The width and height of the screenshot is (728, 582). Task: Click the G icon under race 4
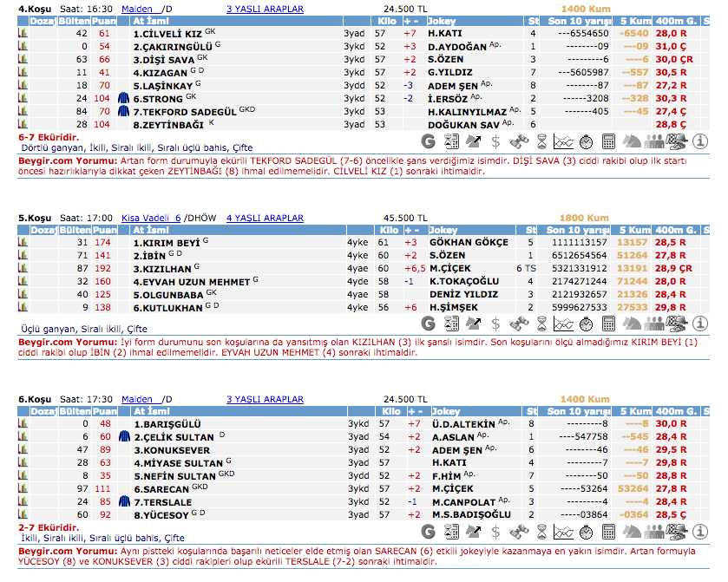(x=429, y=141)
